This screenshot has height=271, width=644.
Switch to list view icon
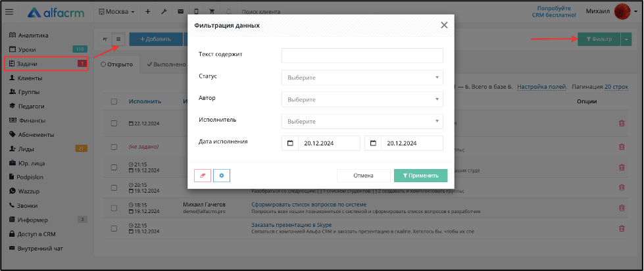[x=118, y=39]
